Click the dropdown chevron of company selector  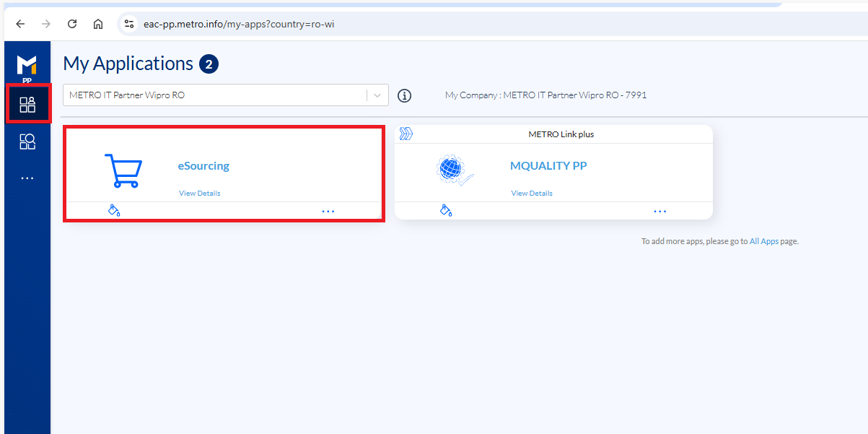pos(377,95)
